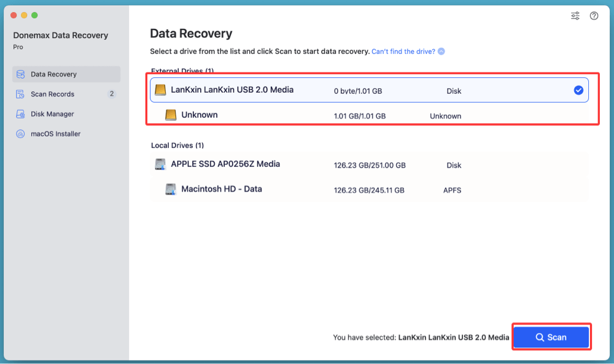Screen dimensions: 614x364
Task: Start scanning with the Scan button
Action: coord(551,337)
